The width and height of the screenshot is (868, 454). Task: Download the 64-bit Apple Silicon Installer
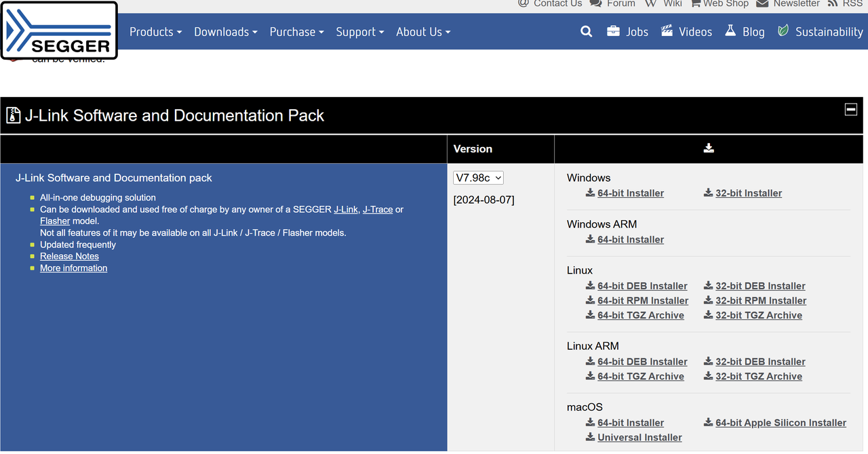[780, 423]
